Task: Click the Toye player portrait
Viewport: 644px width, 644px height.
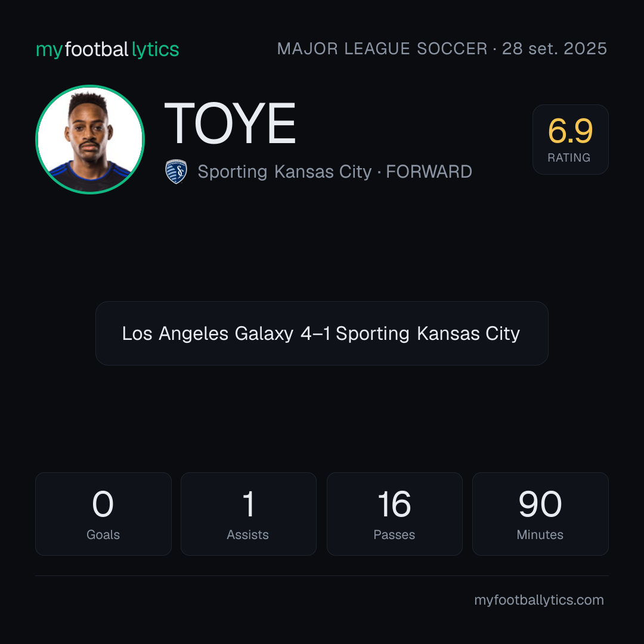Action: coord(90,139)
